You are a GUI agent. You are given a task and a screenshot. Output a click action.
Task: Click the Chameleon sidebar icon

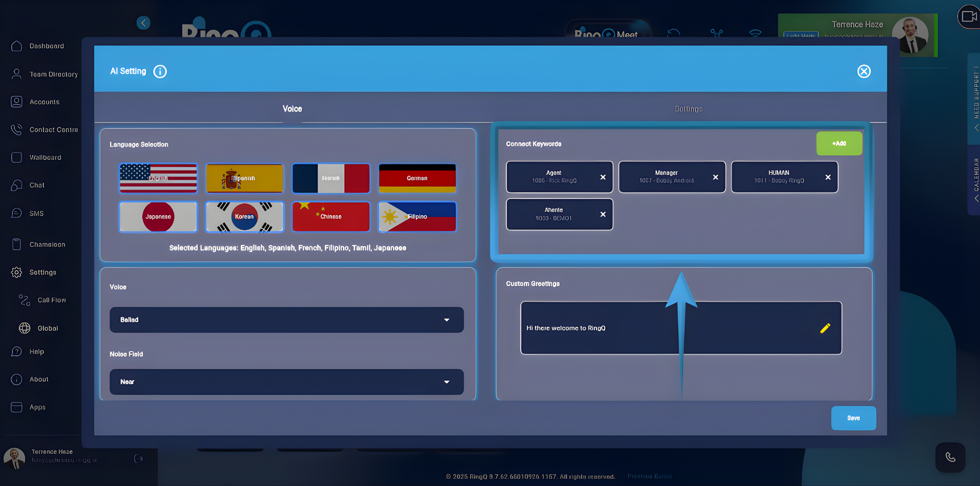(16, 245)
